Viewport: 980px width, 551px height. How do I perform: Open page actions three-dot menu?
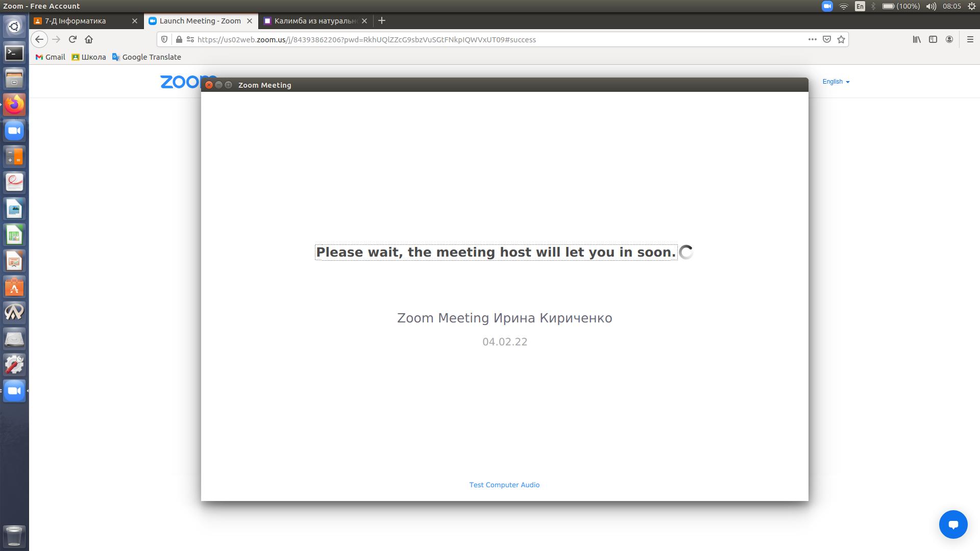pyautogui.click(x=812, y=39)
